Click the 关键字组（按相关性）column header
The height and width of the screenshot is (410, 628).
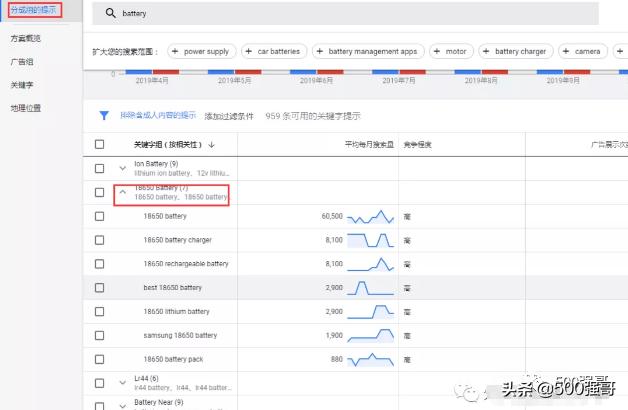pos(168,145)
